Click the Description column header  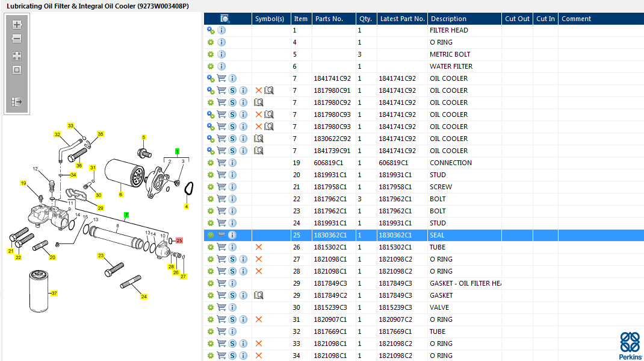click(465, 19)
